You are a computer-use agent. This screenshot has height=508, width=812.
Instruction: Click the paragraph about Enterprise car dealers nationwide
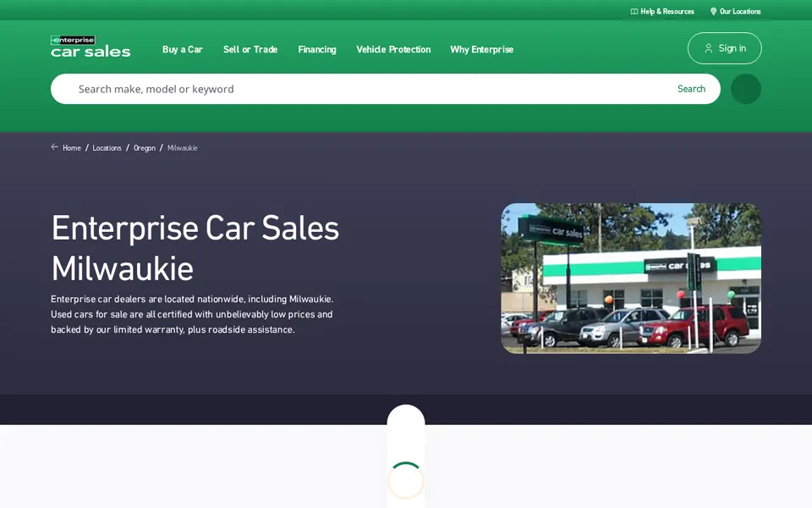(192, 314)
